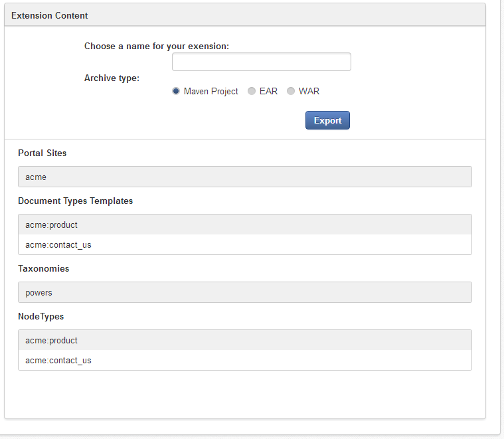
Task: Click the WAR label text
Action: coord(309,91)
